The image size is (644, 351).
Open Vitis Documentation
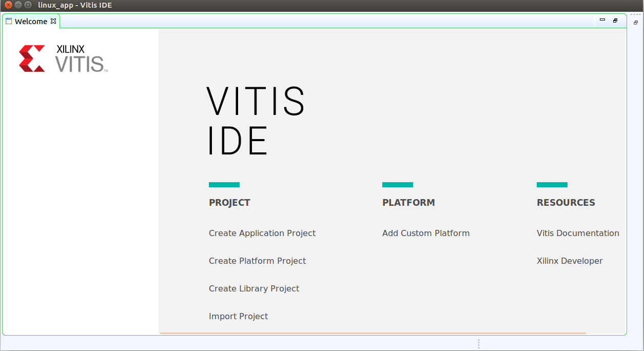578,233
